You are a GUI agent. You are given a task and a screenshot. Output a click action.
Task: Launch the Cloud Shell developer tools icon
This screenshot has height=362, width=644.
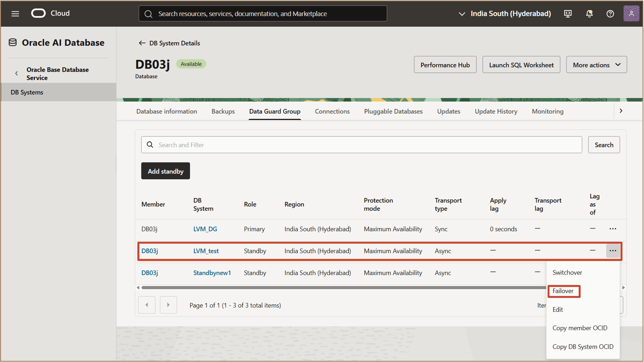(568, 14)
